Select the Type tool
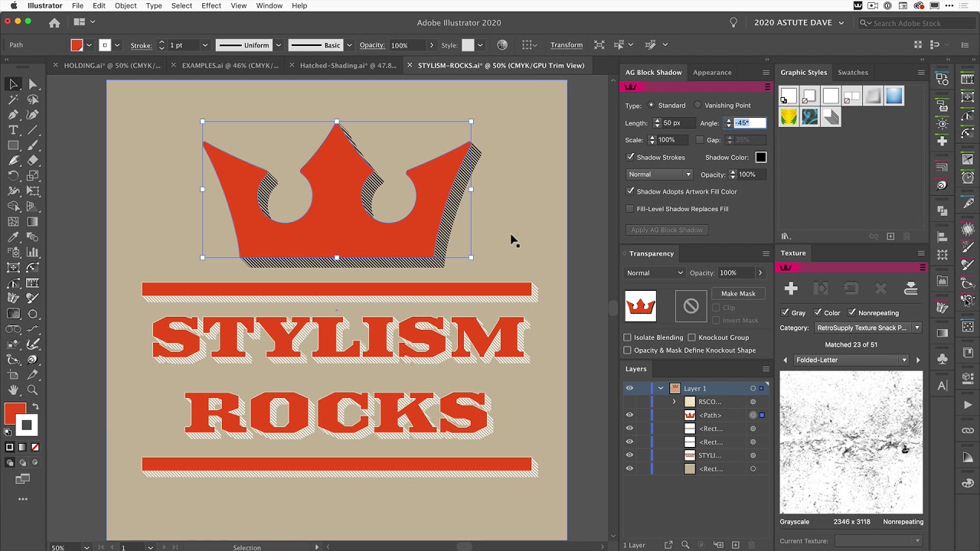 point(14,130)
